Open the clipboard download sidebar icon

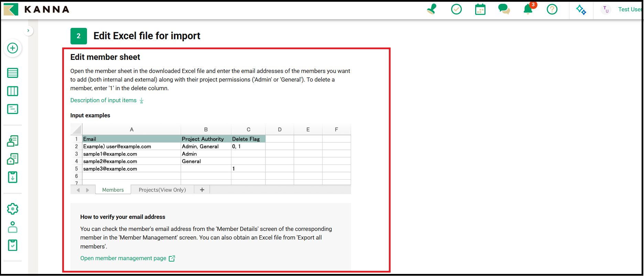pos(13,177)
